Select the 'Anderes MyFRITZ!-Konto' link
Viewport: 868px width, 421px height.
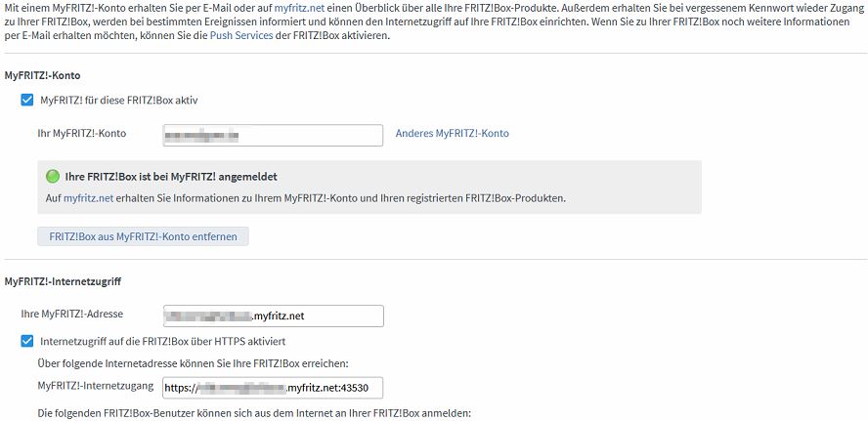pos(453,133)
